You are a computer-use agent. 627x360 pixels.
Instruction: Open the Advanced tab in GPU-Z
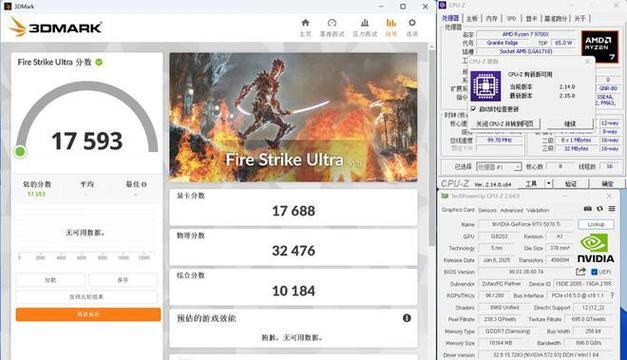511,210
